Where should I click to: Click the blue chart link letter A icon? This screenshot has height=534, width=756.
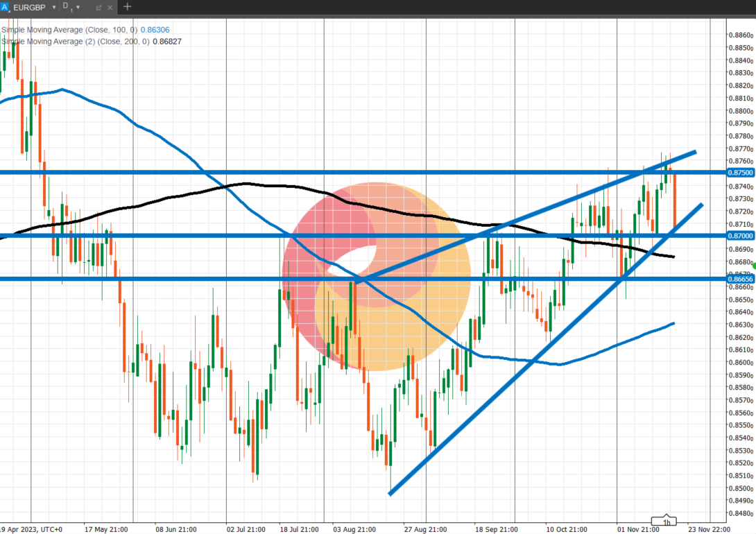4,7
